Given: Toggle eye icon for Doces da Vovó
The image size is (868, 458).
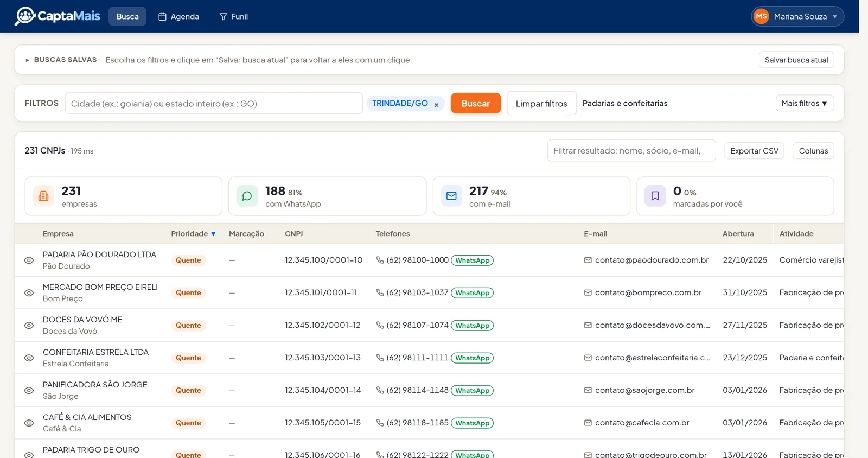Looking at the screenshot, I should pyautogui.click(x=29, y=326).
